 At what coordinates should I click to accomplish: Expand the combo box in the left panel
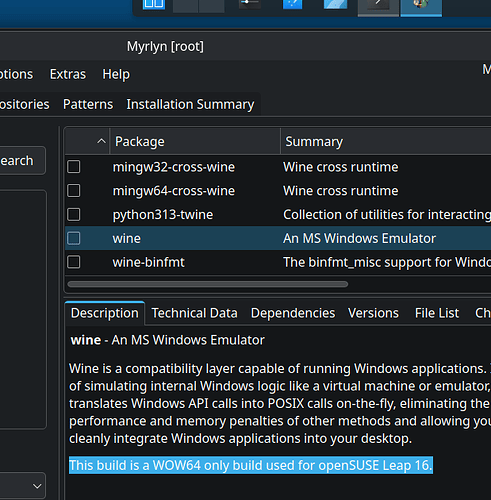click(22, 486)
